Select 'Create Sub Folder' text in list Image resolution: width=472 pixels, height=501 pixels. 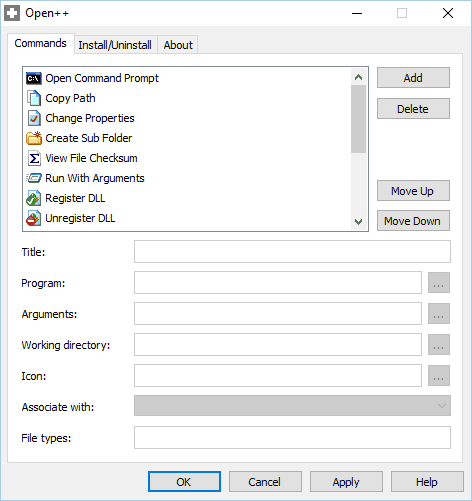coord(89,138)
